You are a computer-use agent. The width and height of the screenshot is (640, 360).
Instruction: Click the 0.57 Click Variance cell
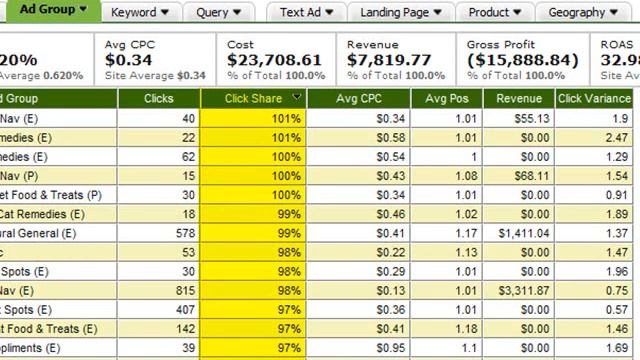point(594,310)
